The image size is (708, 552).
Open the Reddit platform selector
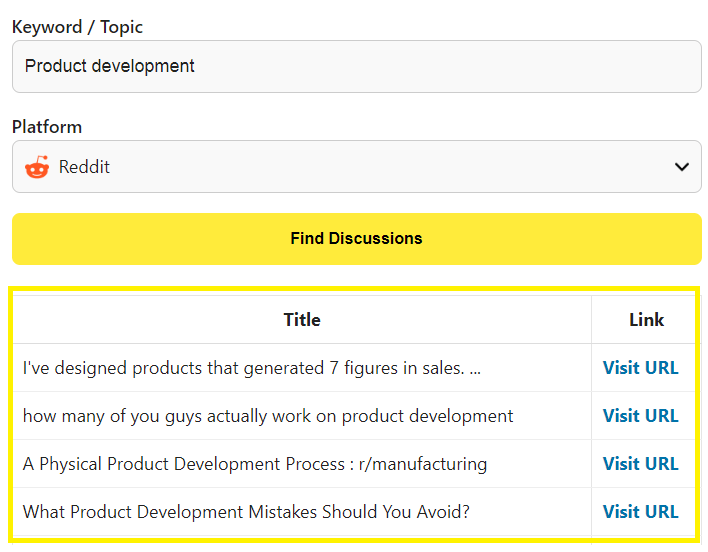(357, 167)
